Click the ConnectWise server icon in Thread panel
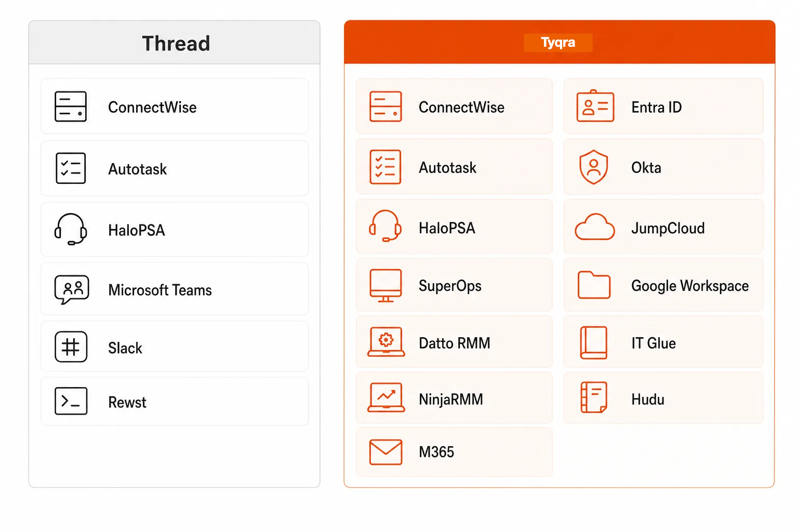This screenshot has height=532, width=798. 71,107
